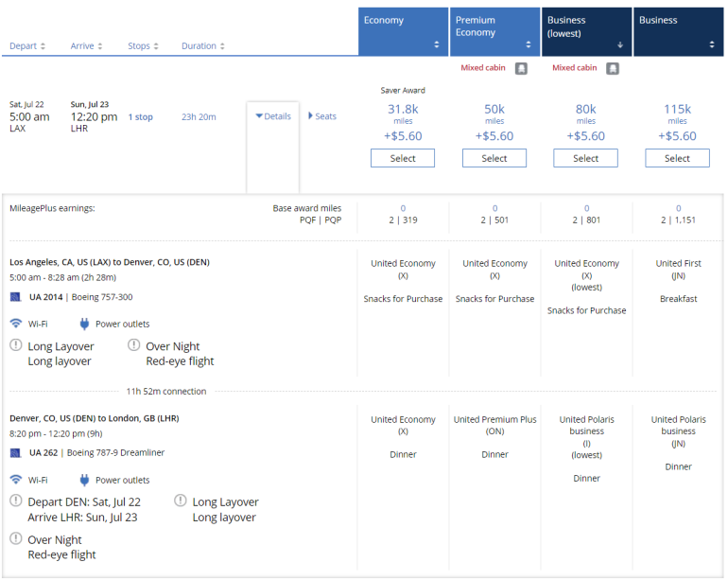
Task: Click the warning icon beside Depart DEN: Sat, Jul 22
Action: click(16, 502)
